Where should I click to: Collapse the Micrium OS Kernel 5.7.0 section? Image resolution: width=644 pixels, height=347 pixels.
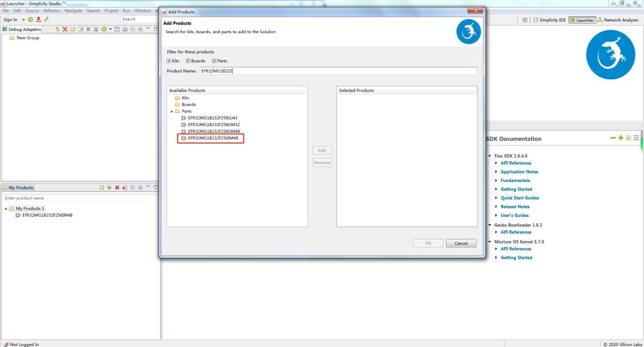click(x=490, y=242)
